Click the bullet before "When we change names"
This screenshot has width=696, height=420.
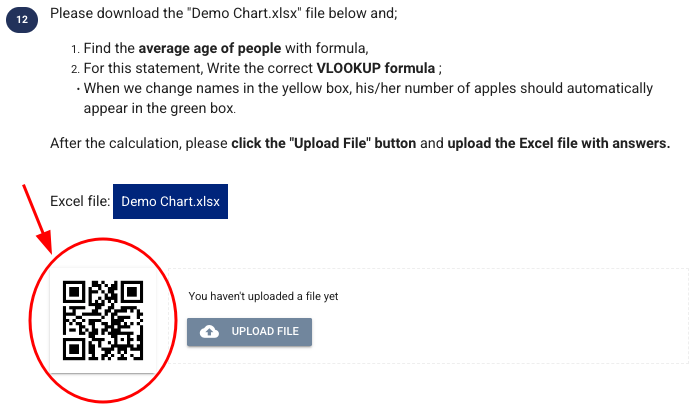pos(78,89)
